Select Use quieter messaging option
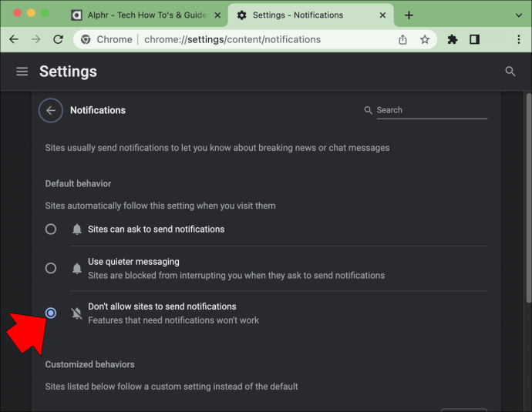The height and width of the screenshot is (412, 532). (x=51, y=268)
